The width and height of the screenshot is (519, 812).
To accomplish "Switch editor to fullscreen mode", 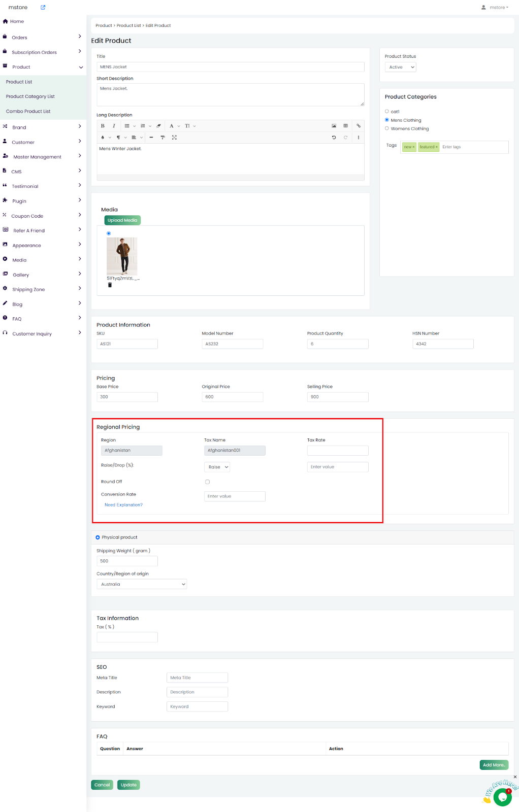I will pos(174,138).
